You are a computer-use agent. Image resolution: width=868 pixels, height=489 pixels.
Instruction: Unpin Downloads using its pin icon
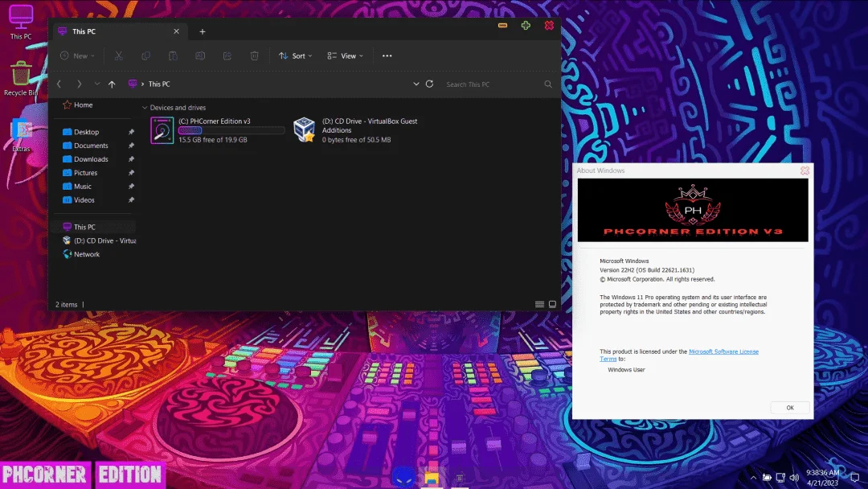pyautogui.click(x=131, y=159)
